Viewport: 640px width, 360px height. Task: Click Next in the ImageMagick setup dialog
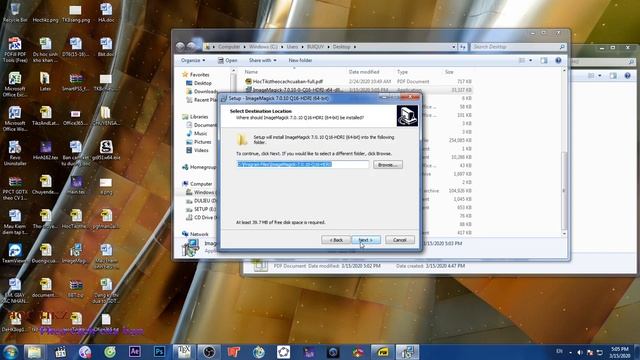point(366,240)
